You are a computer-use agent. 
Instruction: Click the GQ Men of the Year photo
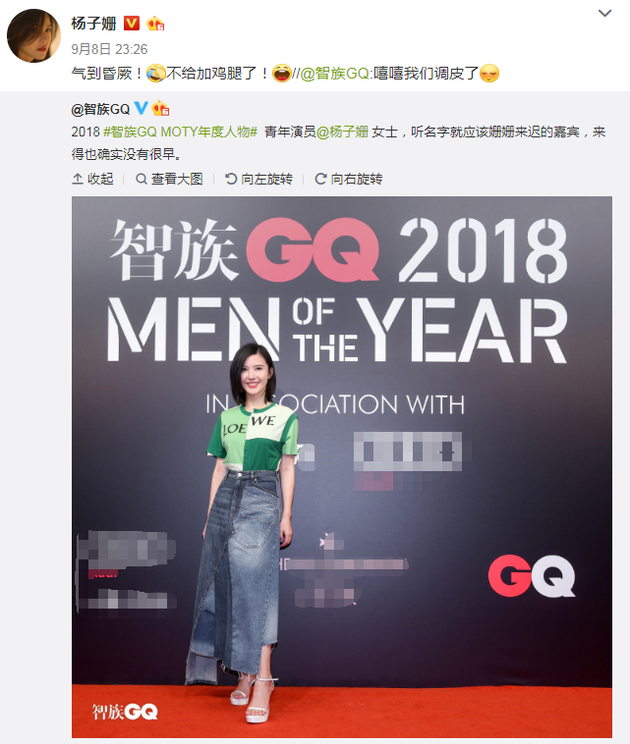[342, 467]
